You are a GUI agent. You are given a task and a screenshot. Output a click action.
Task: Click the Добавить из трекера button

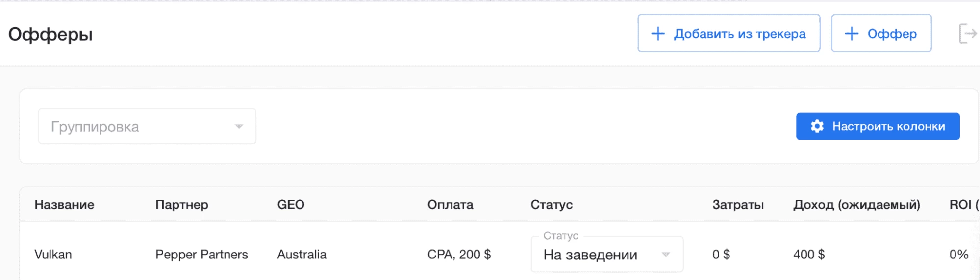(x=729, y=33)
